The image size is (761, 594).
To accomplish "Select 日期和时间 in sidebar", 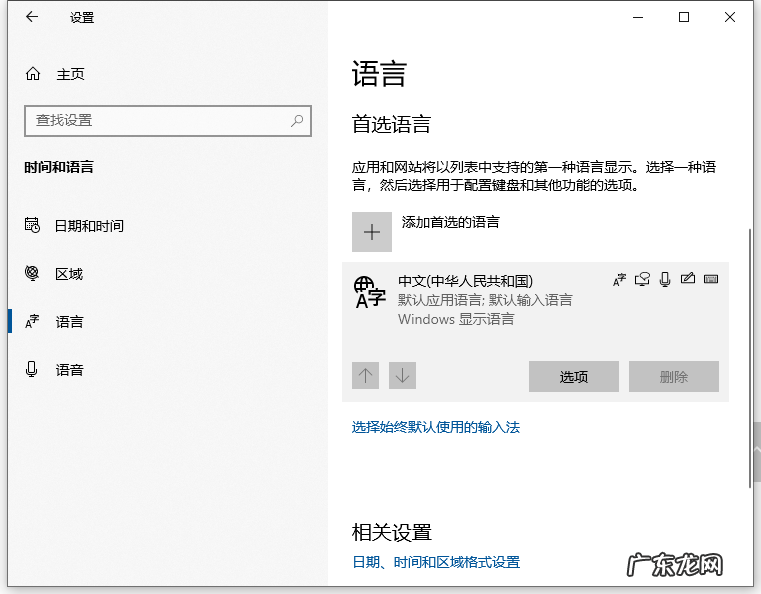I will (x=167, y=226).
